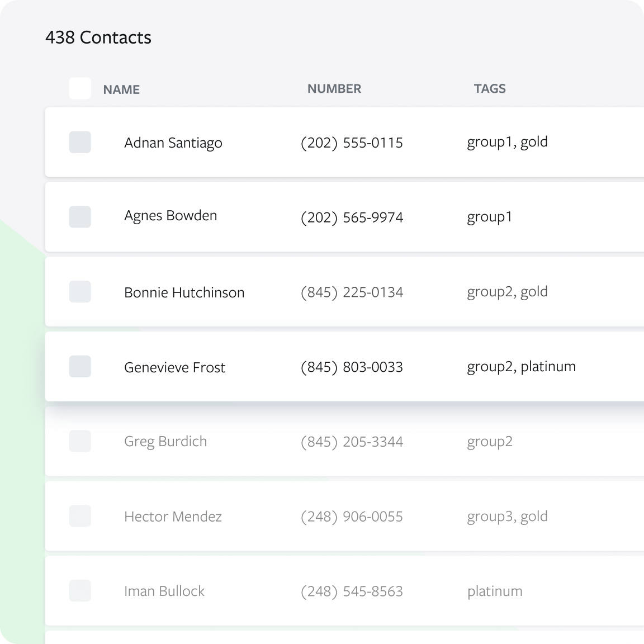The width and height of the screenshot is (644, 644).
Task: Click the platinum tag on Iman Bullock's row
Action: 495,590
